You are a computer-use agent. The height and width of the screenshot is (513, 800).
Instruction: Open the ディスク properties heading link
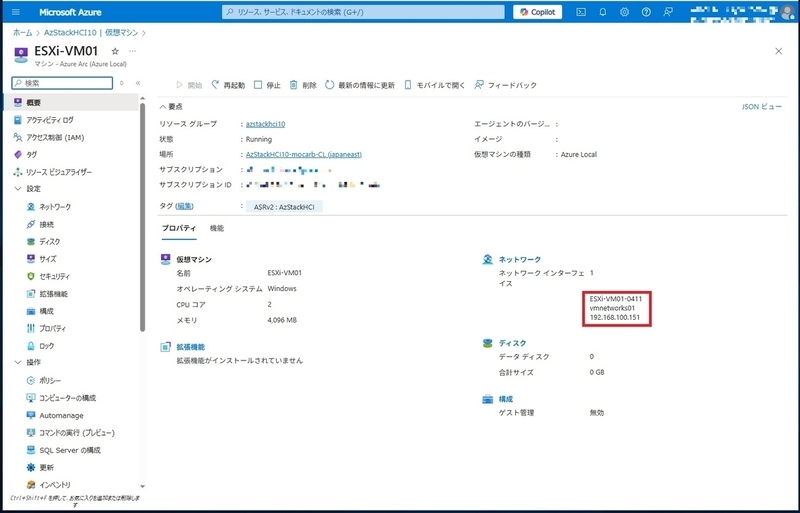coord(512,343)
